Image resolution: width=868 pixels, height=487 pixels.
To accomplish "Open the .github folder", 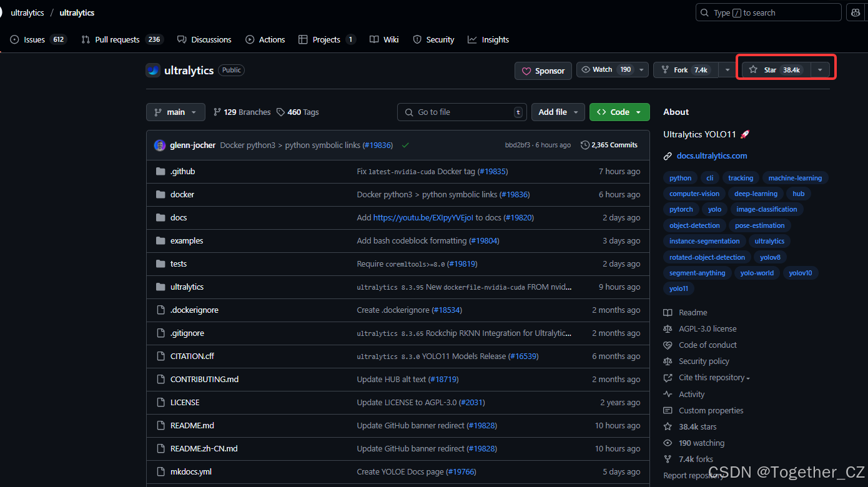I will (183, 171).
